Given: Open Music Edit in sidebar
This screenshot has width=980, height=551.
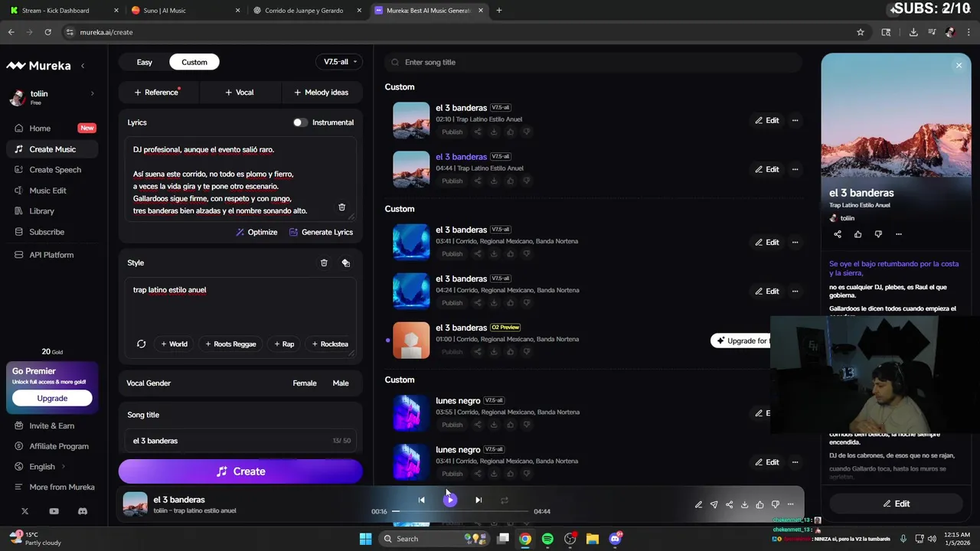Looking at the screenshot, I should (47, 191).
